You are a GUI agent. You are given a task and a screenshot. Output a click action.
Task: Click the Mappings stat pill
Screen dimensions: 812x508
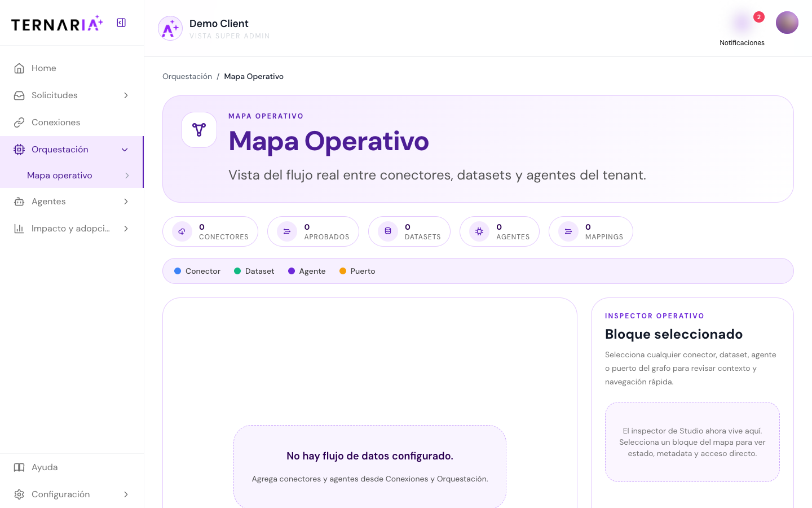click(591, 231)
